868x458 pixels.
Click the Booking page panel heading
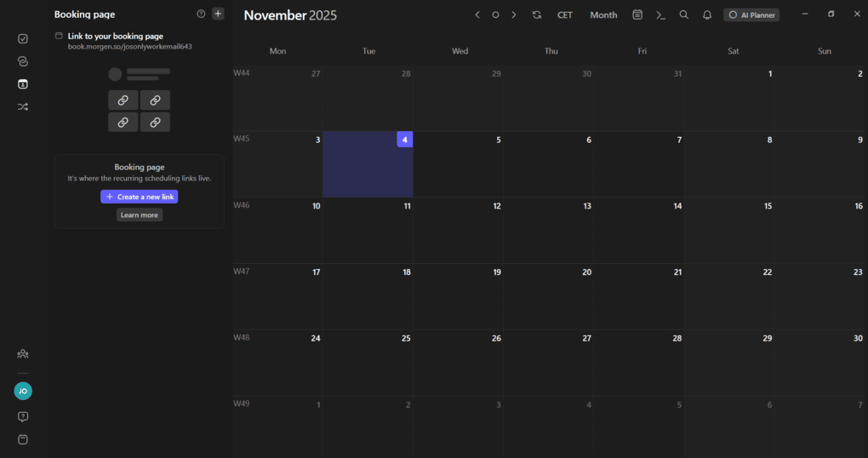tap(85, 14)
